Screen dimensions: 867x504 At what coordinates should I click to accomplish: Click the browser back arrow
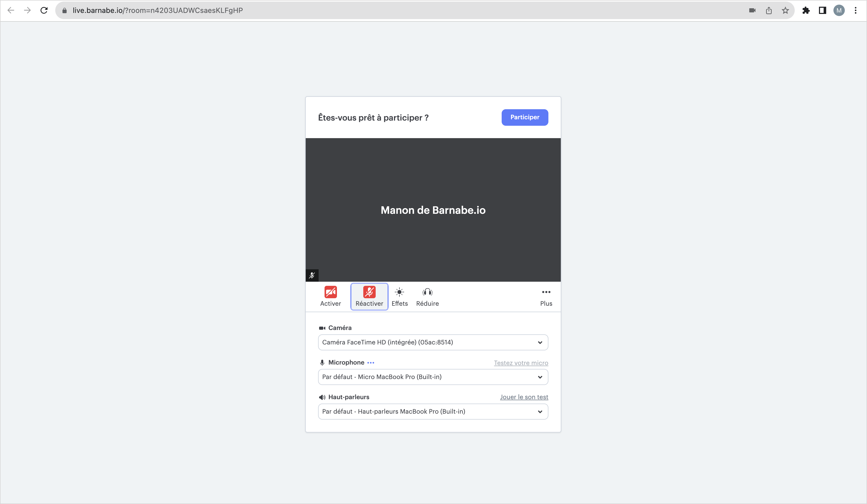point(11,10)
